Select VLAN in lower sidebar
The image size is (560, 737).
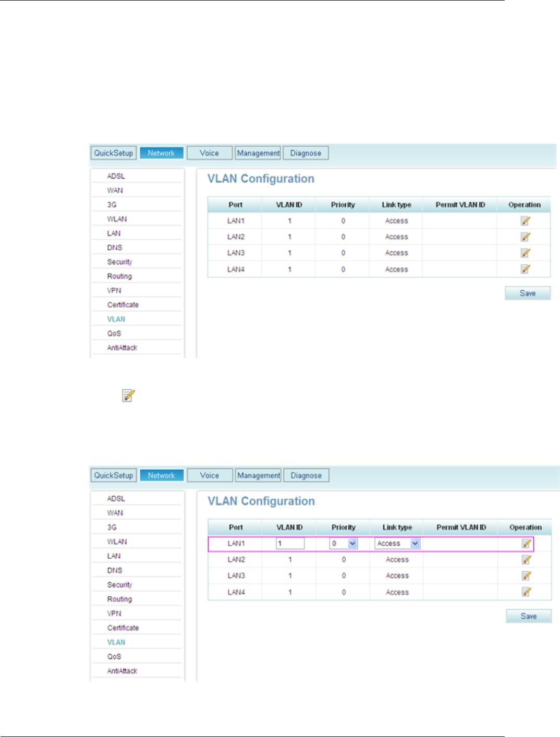pos(116,642)
